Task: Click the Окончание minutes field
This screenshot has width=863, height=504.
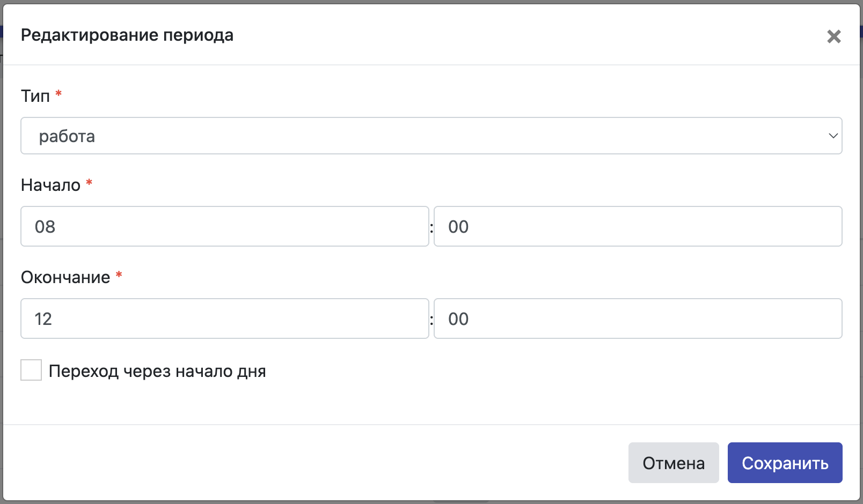Action: tap(638, 318)
